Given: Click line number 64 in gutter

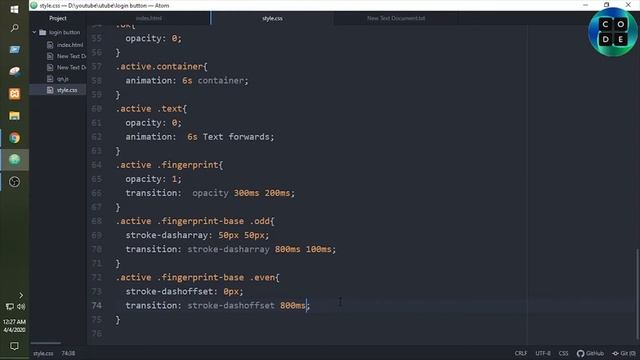Looking at the screenshot, I should pyautogui.click(x=97, y=165).
